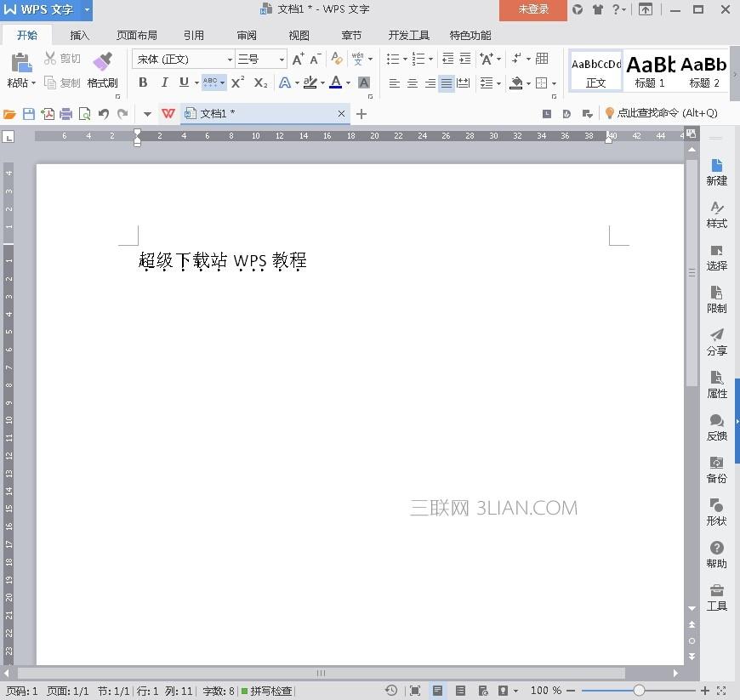
Task: Expand the font name dropdown
Action: [x=230, y=60]
